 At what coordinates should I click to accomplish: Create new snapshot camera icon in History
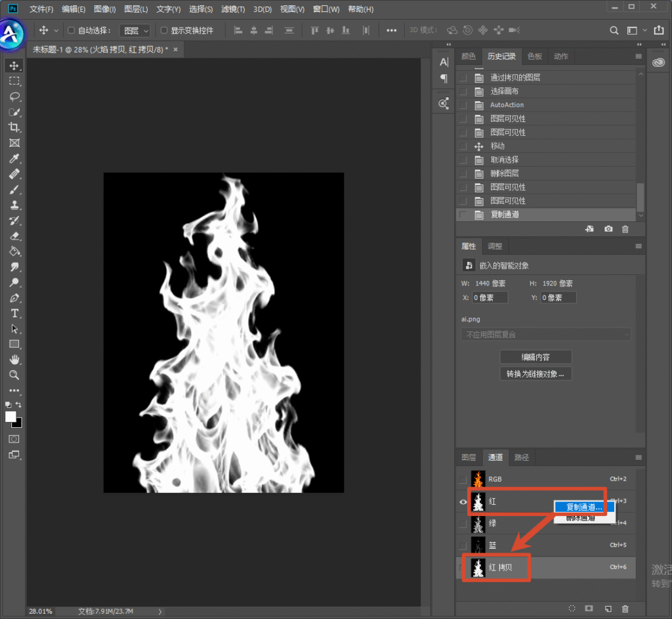(608, 229)
